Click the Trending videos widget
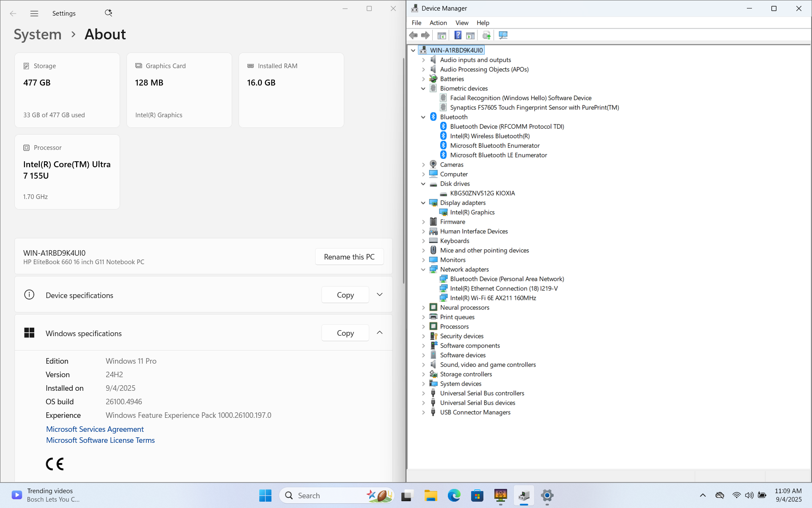Viewport: 812px width, 508px height. coord(46,495)
